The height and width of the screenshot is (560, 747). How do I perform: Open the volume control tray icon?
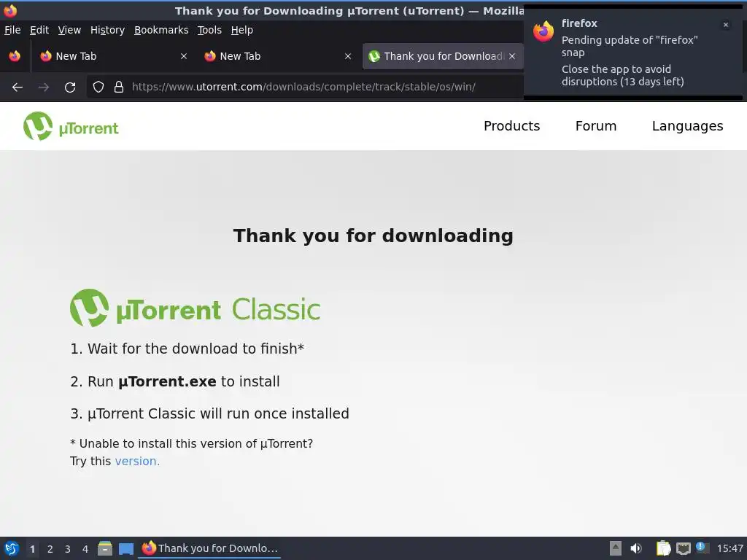pos(636,548)
